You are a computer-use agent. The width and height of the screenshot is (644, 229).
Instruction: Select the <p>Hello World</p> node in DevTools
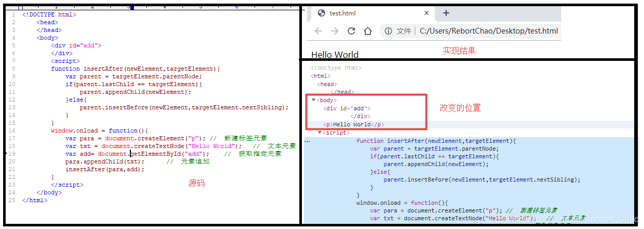click(x=353, y=124)
